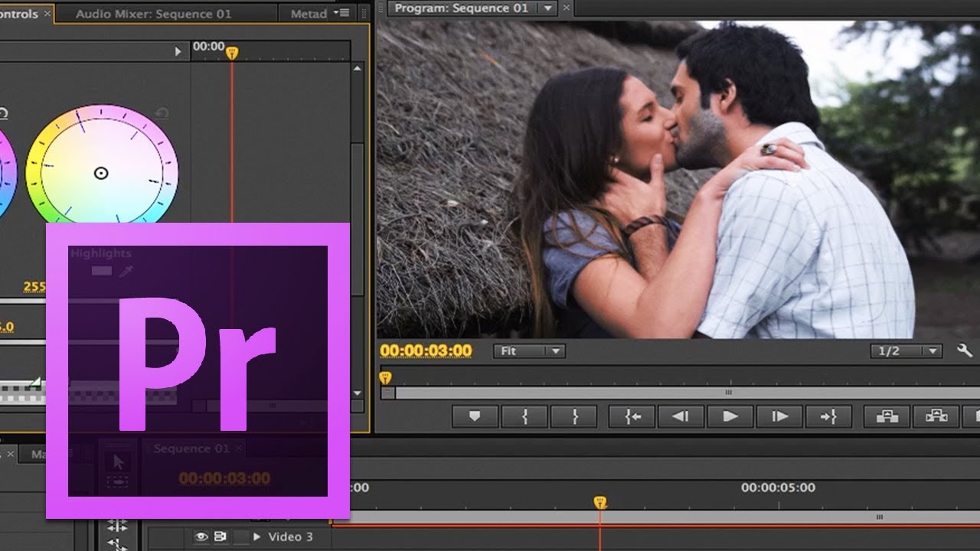
Task: Step forward one frame
Action: pos(779,416)
